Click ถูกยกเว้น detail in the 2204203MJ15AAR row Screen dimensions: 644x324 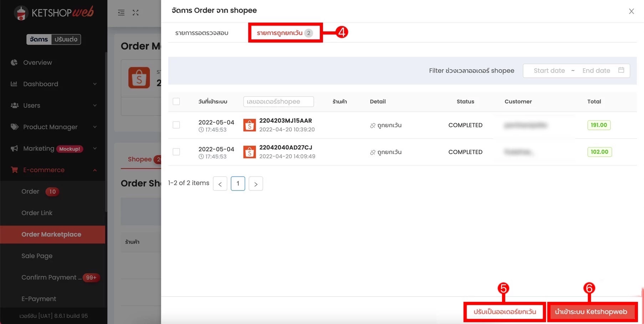389,125
